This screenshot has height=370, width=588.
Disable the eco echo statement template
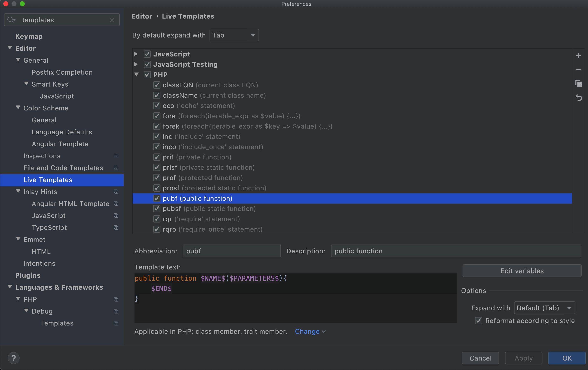157,105
